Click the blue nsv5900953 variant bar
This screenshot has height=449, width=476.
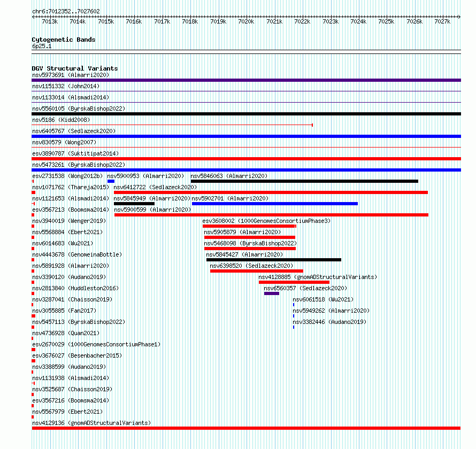point(111,181)
